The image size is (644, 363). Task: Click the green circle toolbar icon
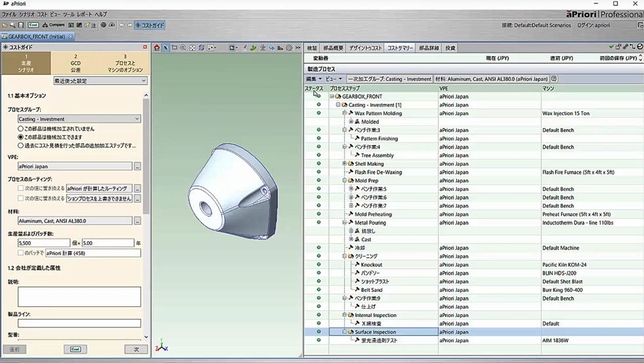(x=104, y=25)
